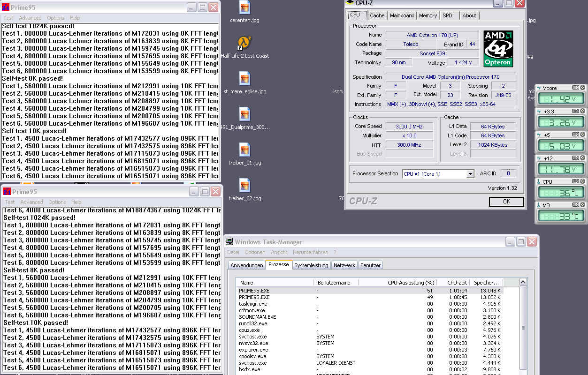Close the +5 voltage widget via X icon
588x375 pixels.
pyautogui.click(x=583, y=135)
